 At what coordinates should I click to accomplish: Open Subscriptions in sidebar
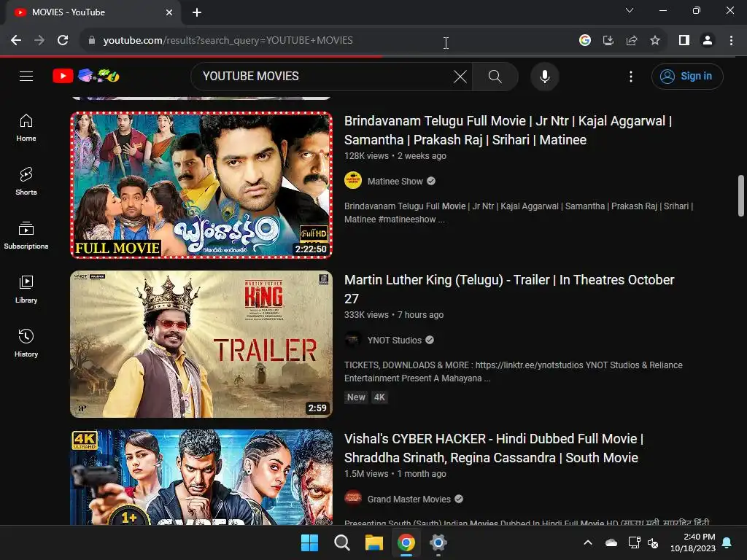[26, 236]
